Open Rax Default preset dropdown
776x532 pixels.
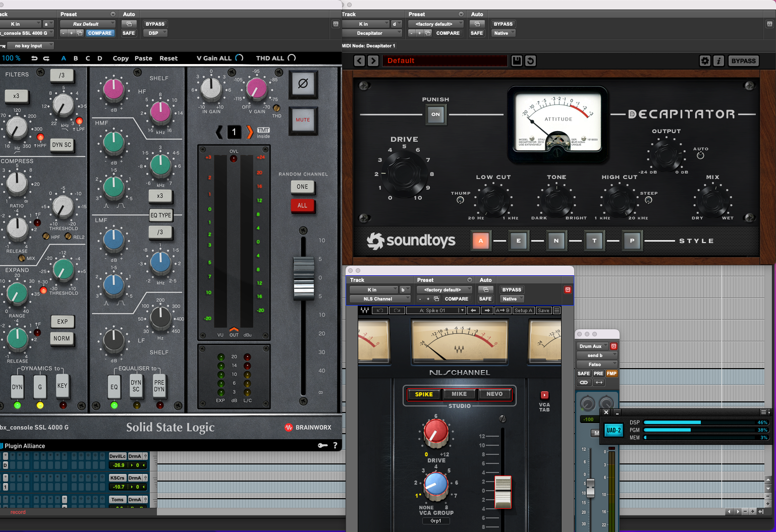[88, 24]
